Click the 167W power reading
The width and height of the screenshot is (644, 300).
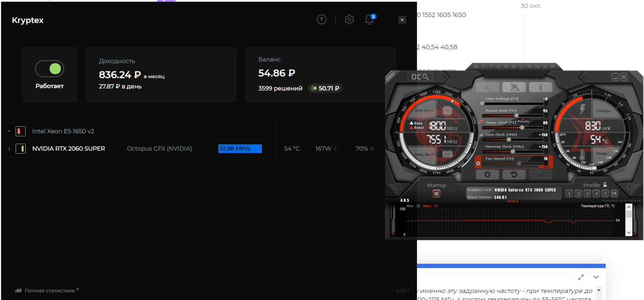(324, 149)
